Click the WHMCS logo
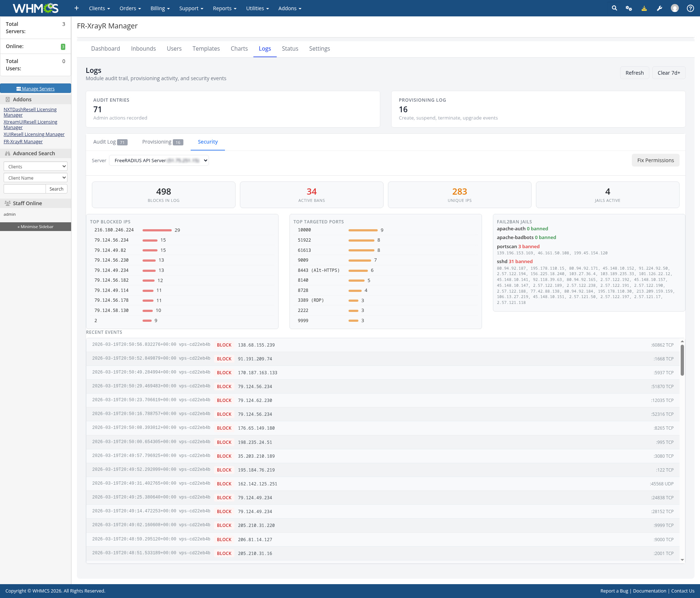The image size is (700, 598). (35, 8)
